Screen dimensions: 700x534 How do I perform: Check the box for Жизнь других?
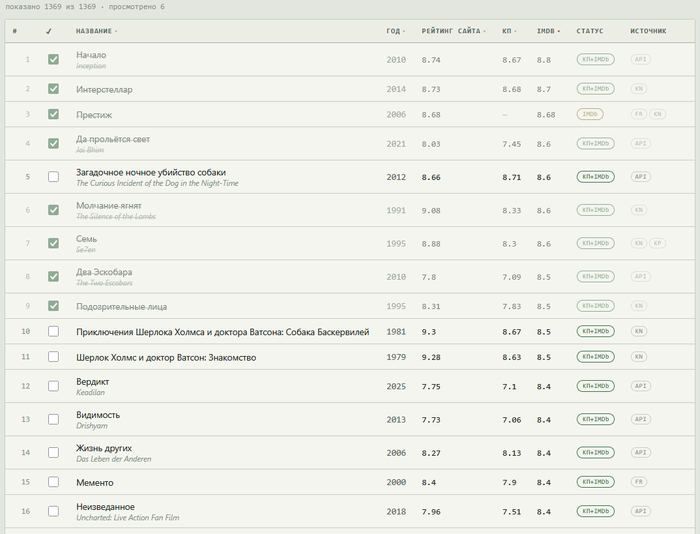tap(53, 452)
